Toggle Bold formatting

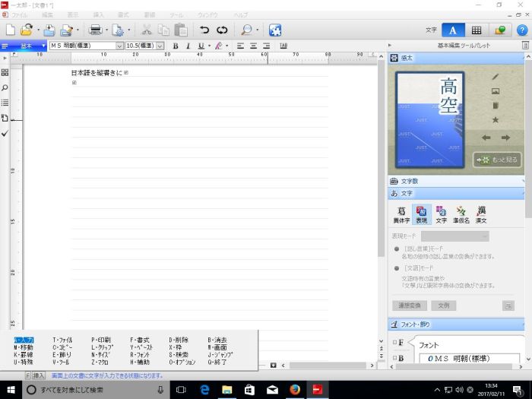175,46
